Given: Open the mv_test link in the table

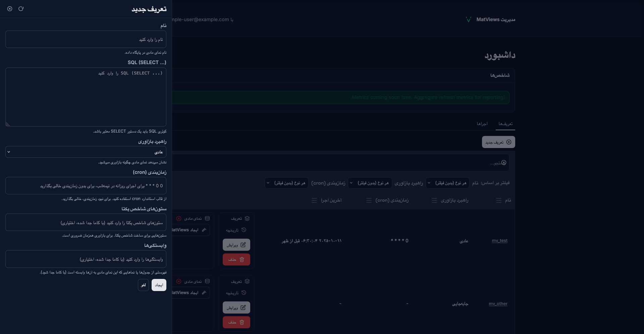Looking at the screenshot, I should coord(499,241).
